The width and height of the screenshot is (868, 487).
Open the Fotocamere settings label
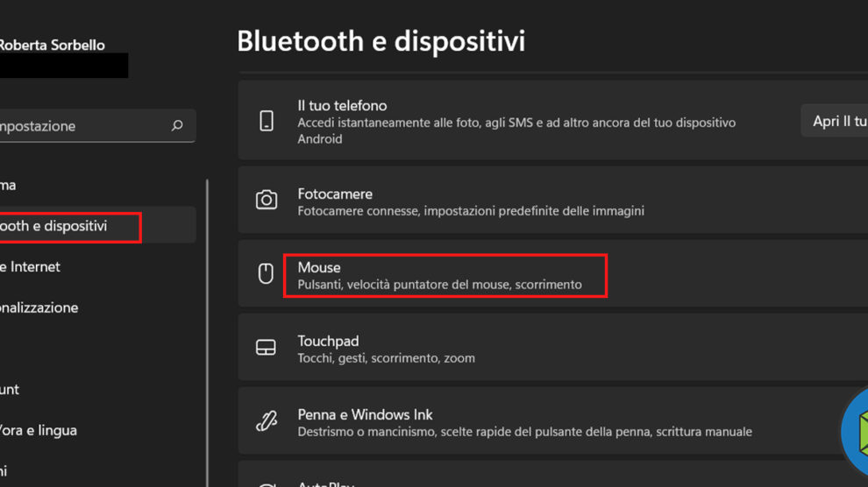[335, 194]
